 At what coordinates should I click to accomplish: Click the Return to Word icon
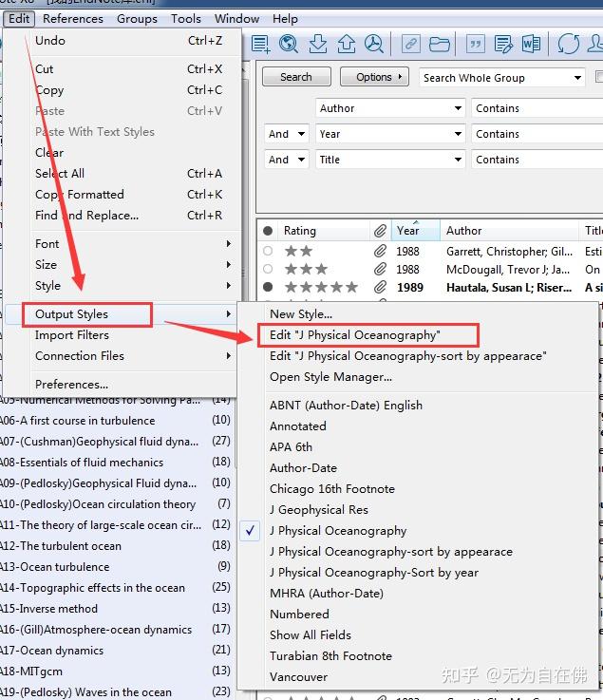(x=531, y=44)
